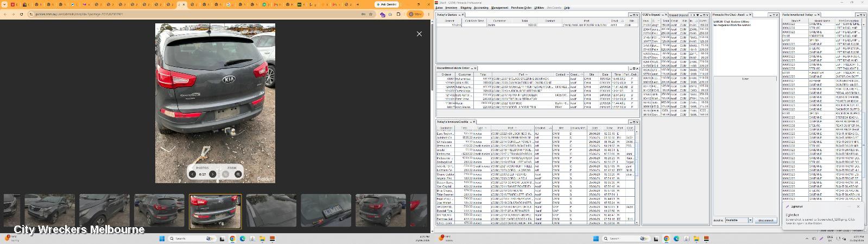Open Chrome on right monitor taskbar
868x244 pixels.
click(666, 239)
